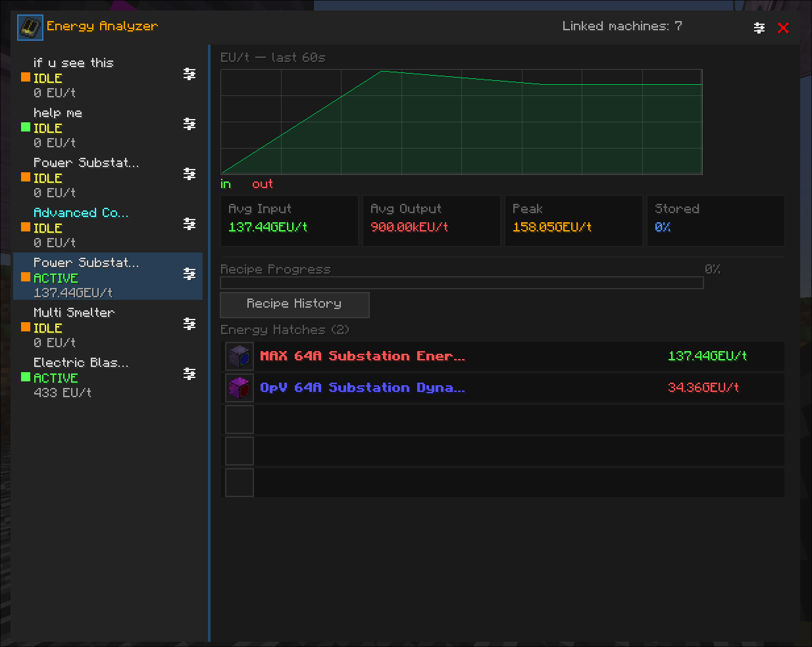
Task: Open settings for active Power Substation
Action: click(x=190, y=274)
